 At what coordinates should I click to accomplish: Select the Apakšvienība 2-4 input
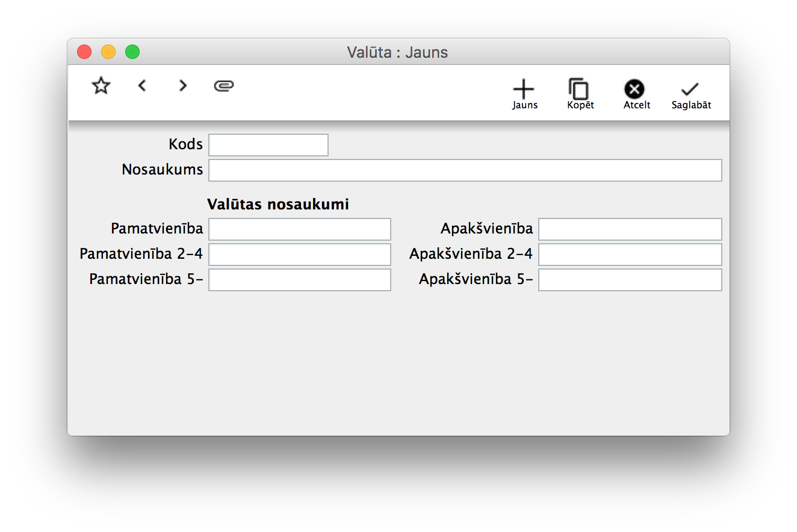(x=630, y=255)
